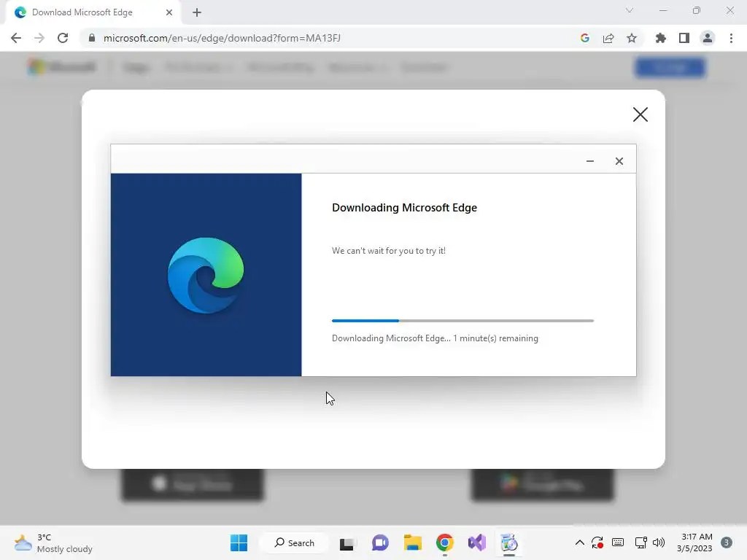Open the Windows Start menu
The image size is (747, 560).
coord(239,542)
